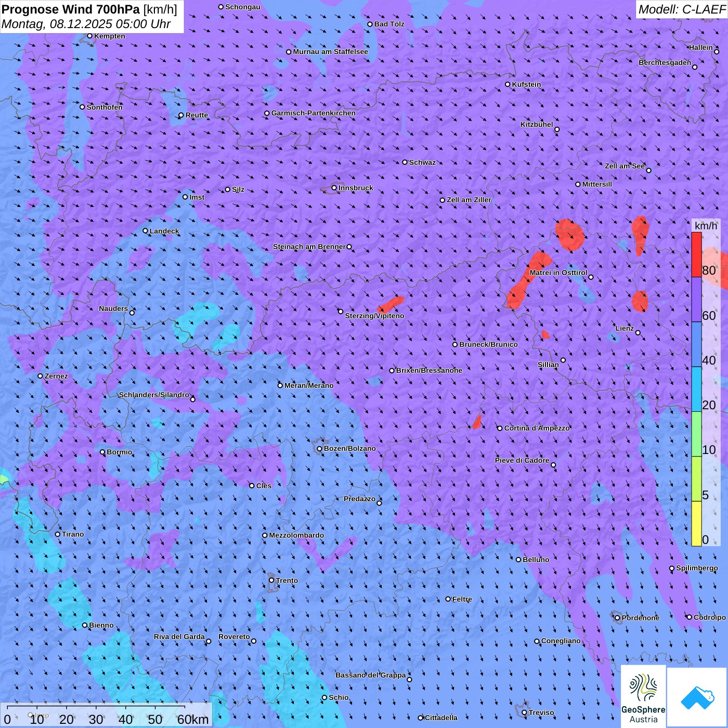Click the Innsbruck city marker
The width and height of the screenshot is (728, 728).
(334, 188)
